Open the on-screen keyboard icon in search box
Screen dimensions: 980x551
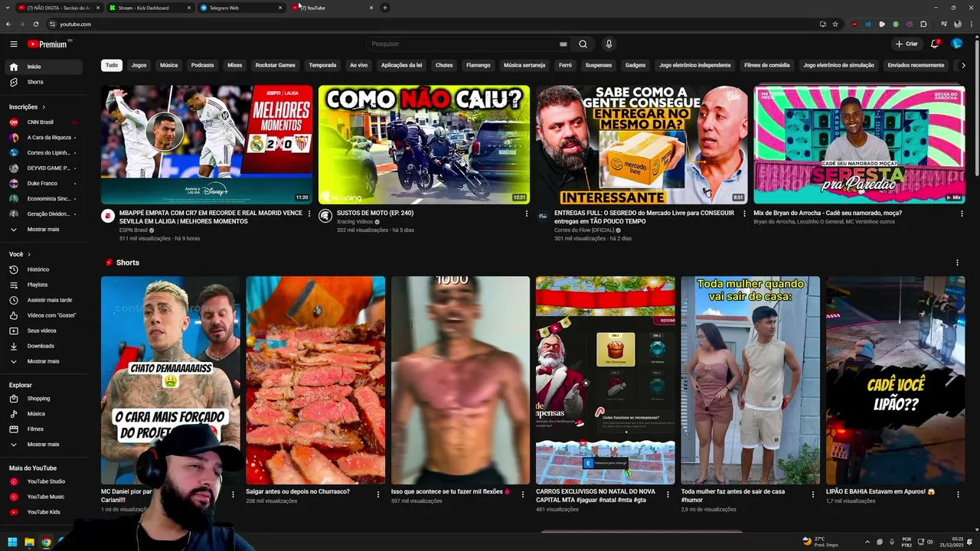(563, 44)
